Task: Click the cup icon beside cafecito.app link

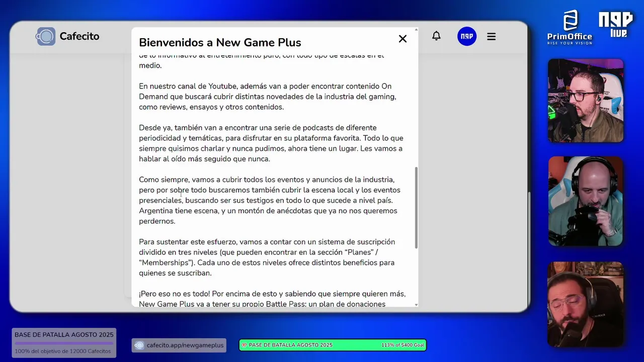Action: pyautogui.click(x=139, y=345)
